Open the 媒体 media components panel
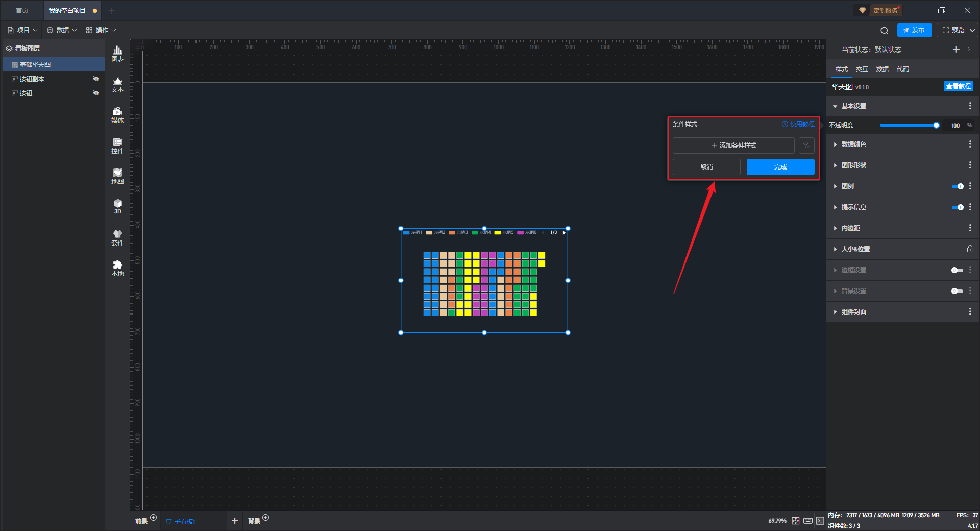The width and height of the screenshot is (980, 531). pyautogui.click(x=117, y=115)
